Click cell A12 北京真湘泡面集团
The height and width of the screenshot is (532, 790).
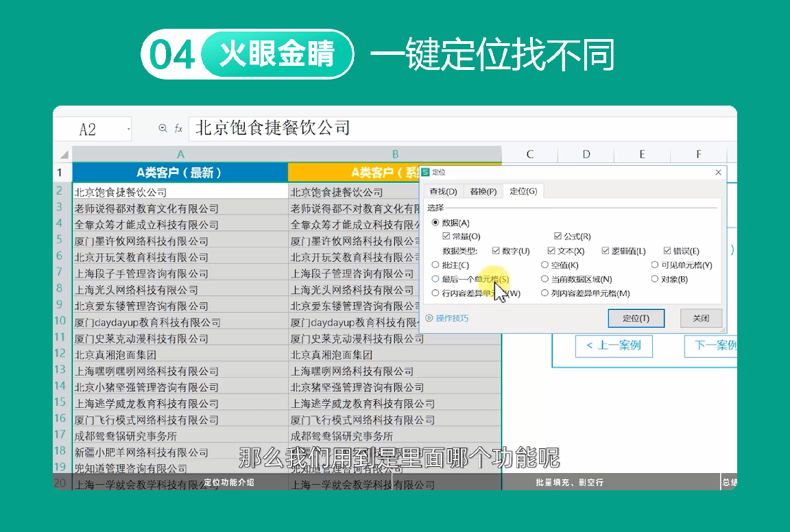point(180,354)
